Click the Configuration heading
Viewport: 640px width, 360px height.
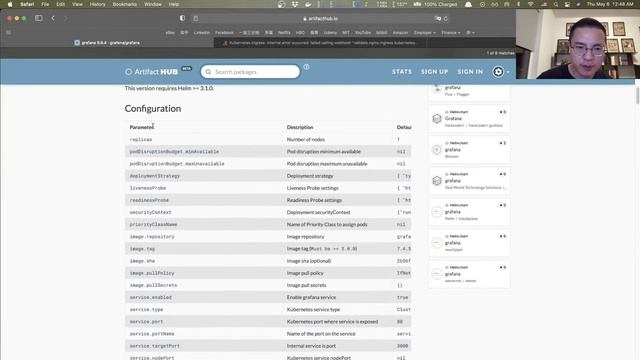pyautogui.click(x=153, y=109)
